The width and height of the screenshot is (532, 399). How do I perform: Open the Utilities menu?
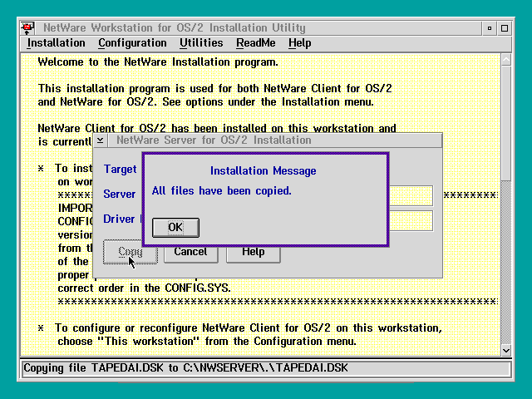coord(201,43)
